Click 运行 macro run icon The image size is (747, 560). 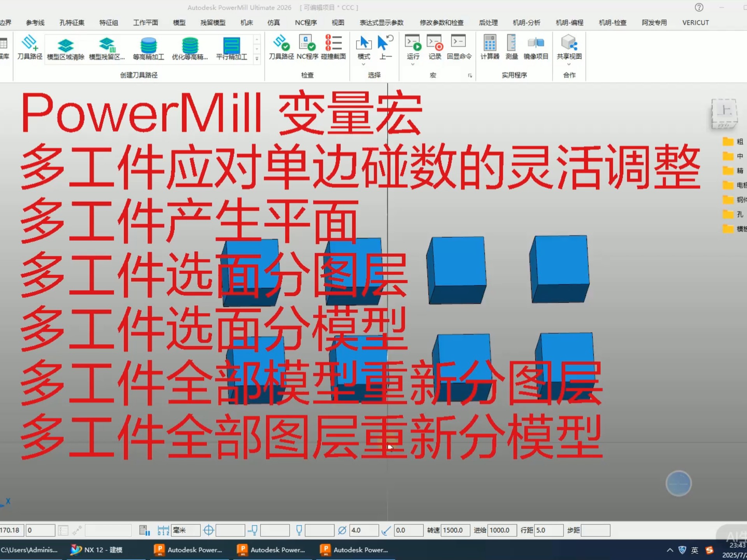[x=413, y=43]
